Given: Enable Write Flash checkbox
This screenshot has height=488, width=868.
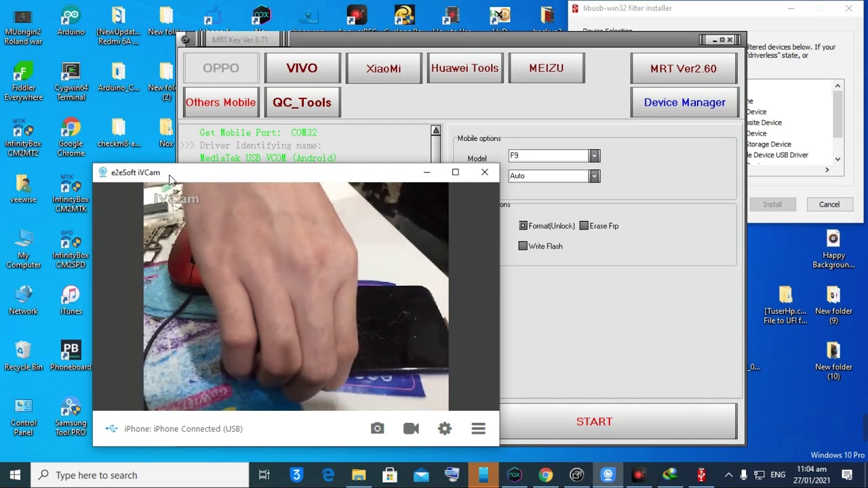Looking at the screenshot, I should click(523, 246).
